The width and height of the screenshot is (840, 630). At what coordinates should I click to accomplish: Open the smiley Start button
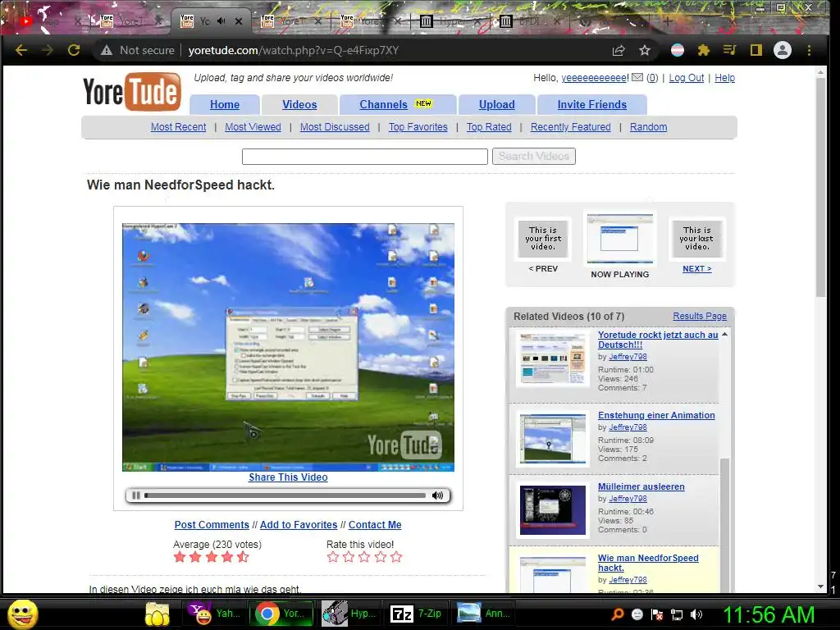coord(22,614)
